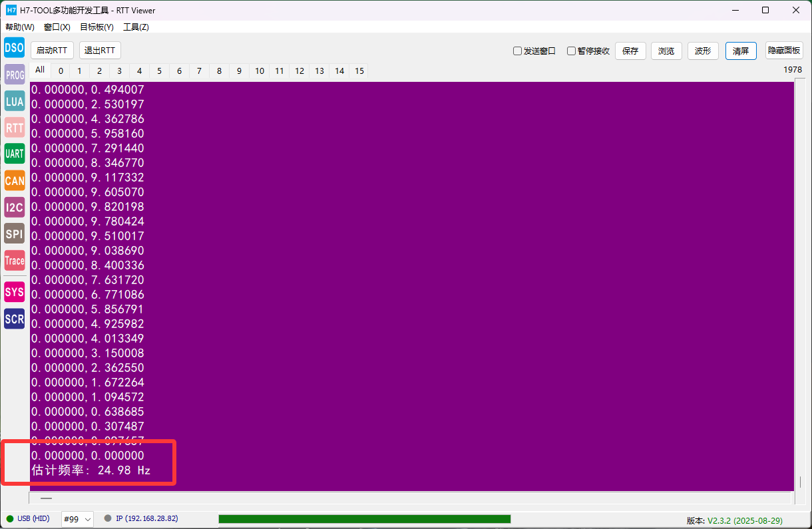The height and width of the screenshot is (529, 812).
Task: Click the 启动RTT button
Action: 52,51
